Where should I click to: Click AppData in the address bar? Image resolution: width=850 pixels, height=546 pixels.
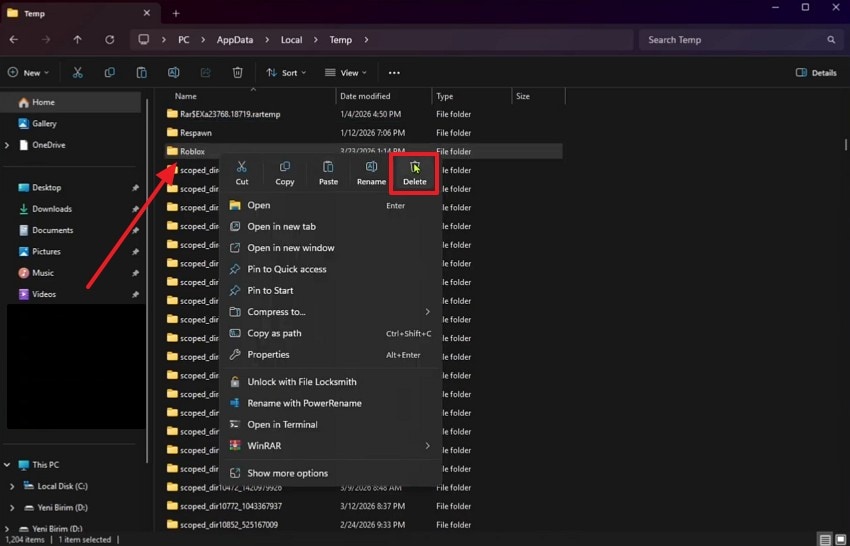point(235,40)
